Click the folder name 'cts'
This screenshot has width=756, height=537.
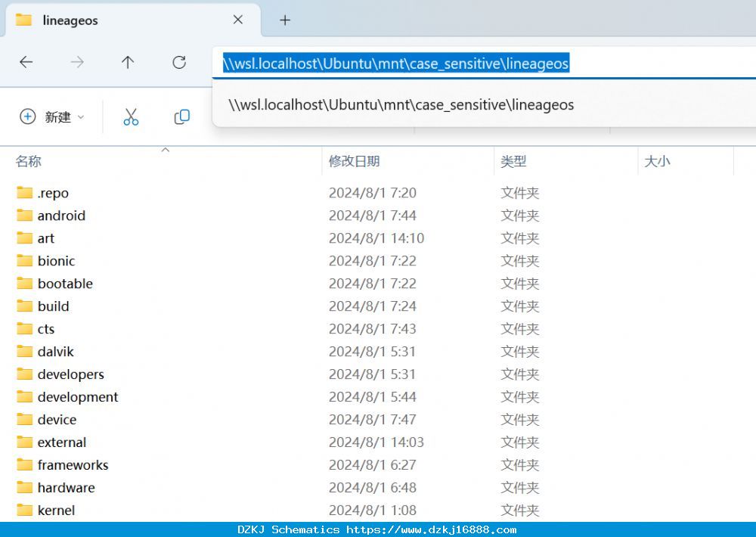pyautogui.click(x=46, y=329)
